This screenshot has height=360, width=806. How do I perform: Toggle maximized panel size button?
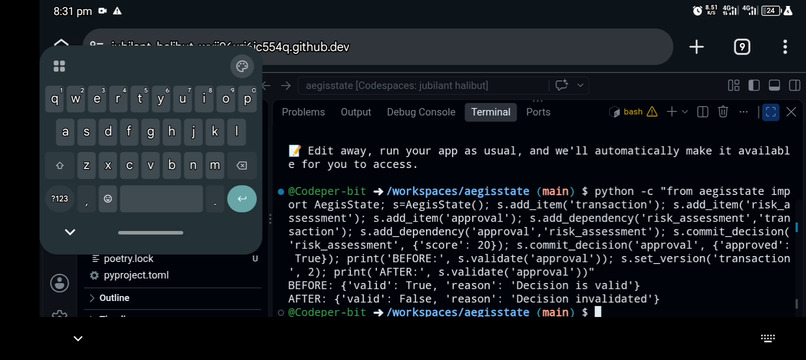[770, 112]
